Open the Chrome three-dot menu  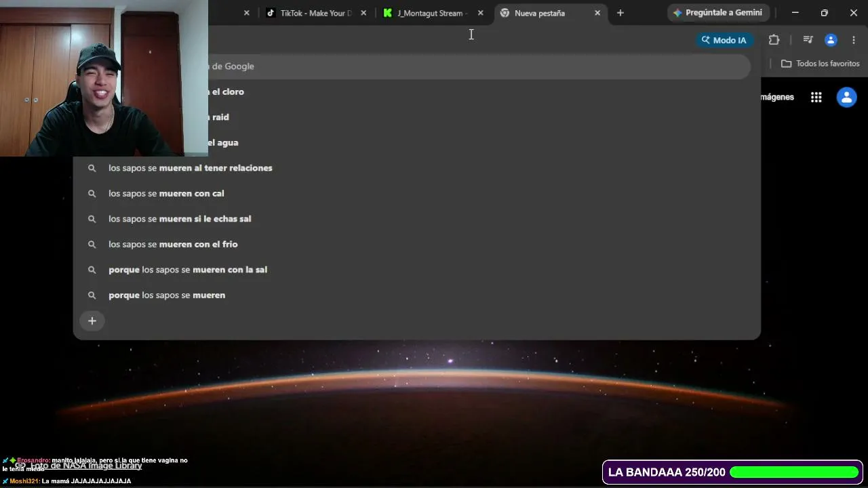pyautogui.click(x=854, y=40)
